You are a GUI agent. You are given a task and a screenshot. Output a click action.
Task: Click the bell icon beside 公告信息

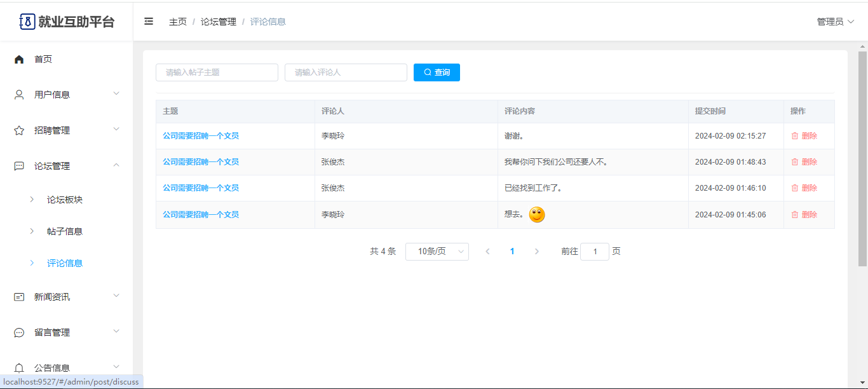click(x=19, y=368)
